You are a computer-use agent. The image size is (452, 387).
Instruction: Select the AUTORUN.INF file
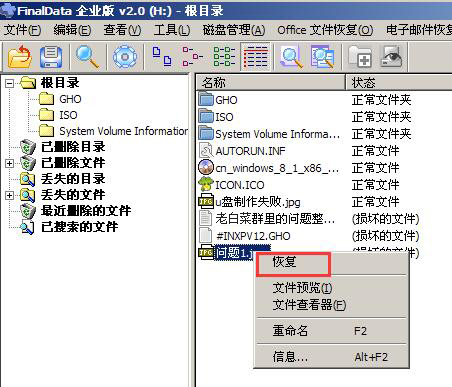pyautogui.click(x=250, y=151)
